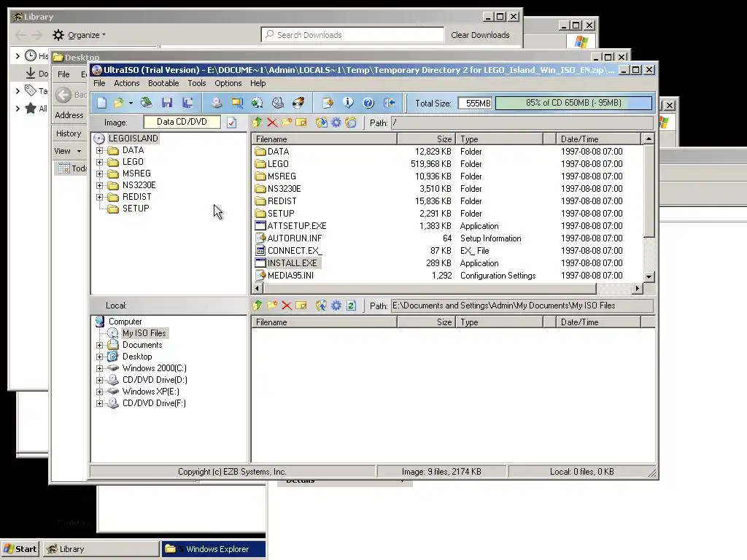Open the Tools menu
The height and width of the screenshot is (560, 747).
197,83
